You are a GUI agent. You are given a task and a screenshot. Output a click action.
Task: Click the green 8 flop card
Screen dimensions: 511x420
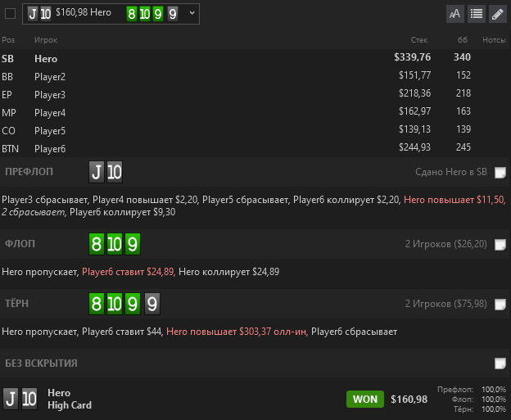click(97, 244)
